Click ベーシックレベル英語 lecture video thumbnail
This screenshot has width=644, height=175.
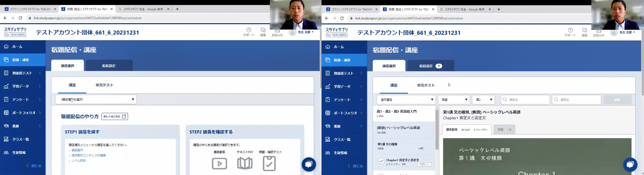click(537, 156)
